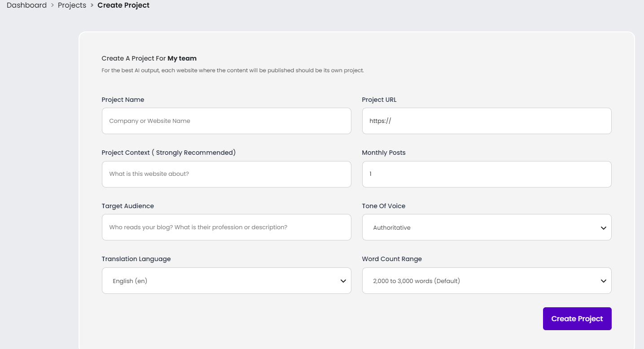
Task: Open the Dashboard breadcrumb link
Action: [26, 5]
